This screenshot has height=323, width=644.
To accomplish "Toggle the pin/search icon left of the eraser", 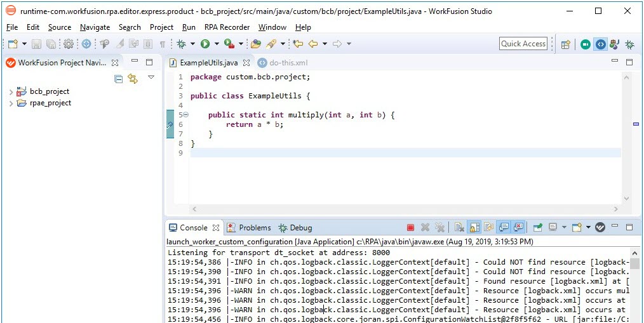I will tap(105, 44).
